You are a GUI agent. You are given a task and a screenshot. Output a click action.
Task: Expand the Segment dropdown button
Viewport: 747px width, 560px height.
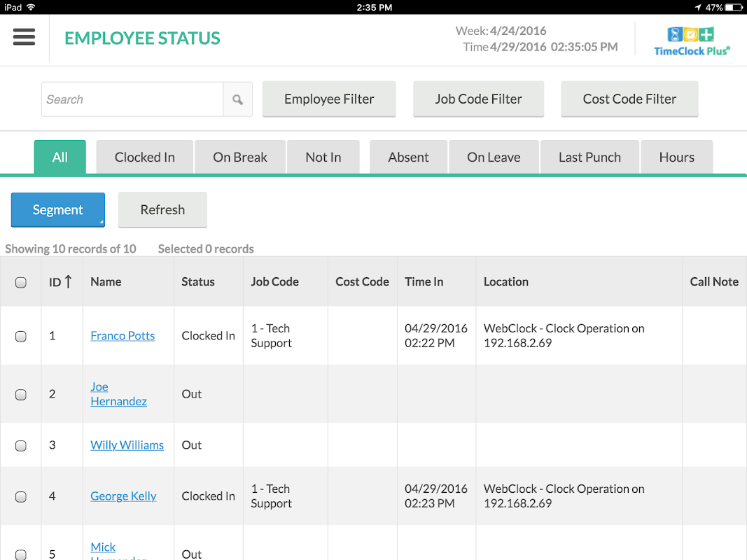57,209
